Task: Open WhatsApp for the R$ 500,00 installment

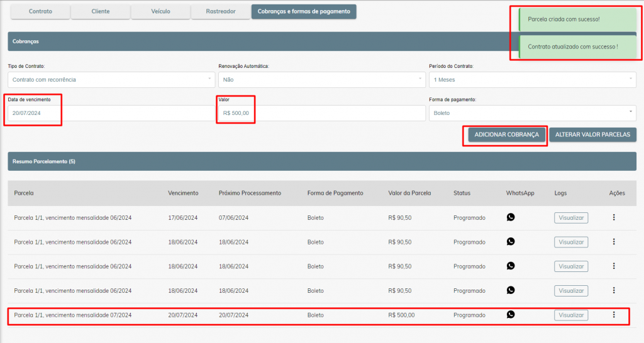Action: 511,314
